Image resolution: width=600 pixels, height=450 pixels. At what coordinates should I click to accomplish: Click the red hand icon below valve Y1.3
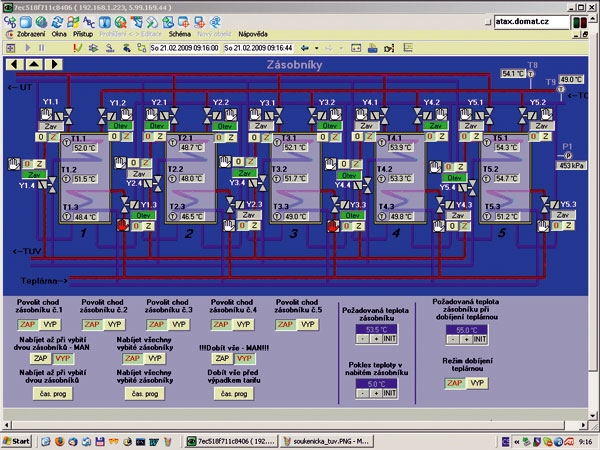[x=125, y=227]
